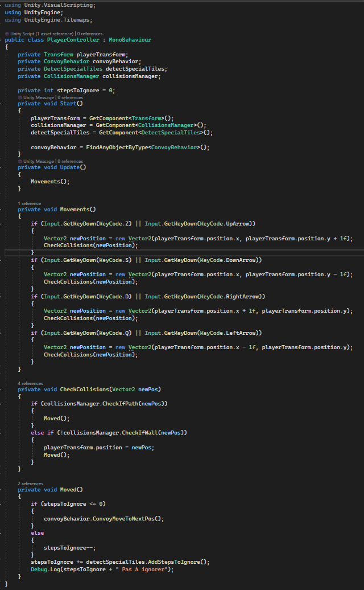Screen dimensions: 364x590
Task: Click the "stepsToIgnore--;" statement
Action: click(x=70, y=548)
